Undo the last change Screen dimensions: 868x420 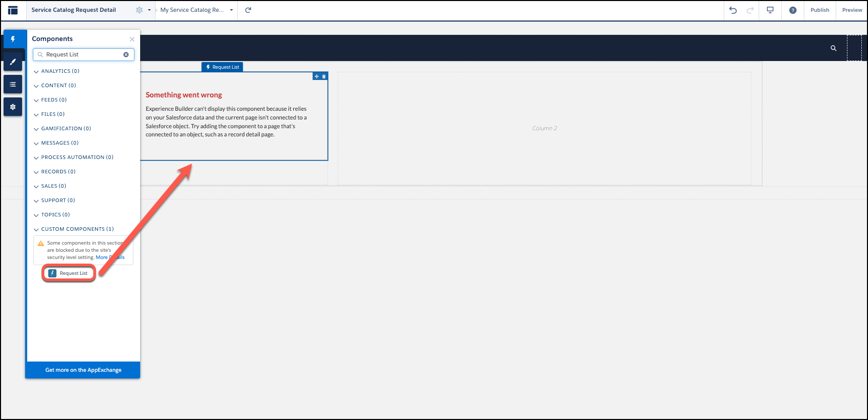point(733,10)
